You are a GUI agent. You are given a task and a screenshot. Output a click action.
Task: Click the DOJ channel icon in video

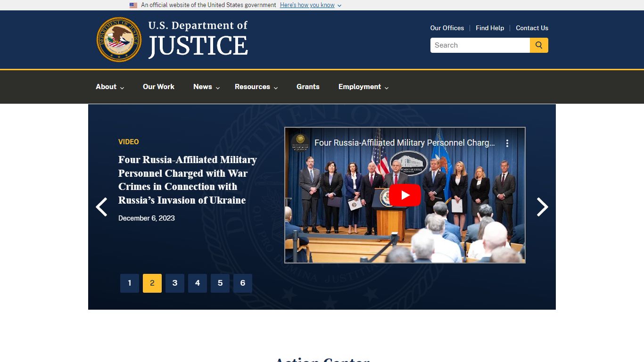[300, 143]
